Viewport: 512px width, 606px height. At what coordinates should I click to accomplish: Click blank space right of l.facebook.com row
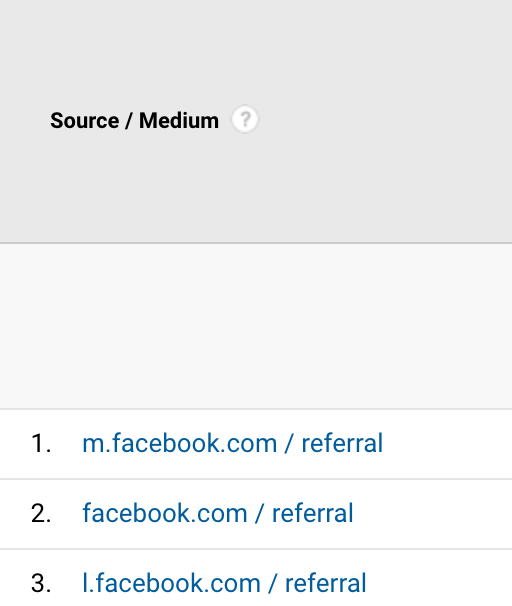(439, 578)
